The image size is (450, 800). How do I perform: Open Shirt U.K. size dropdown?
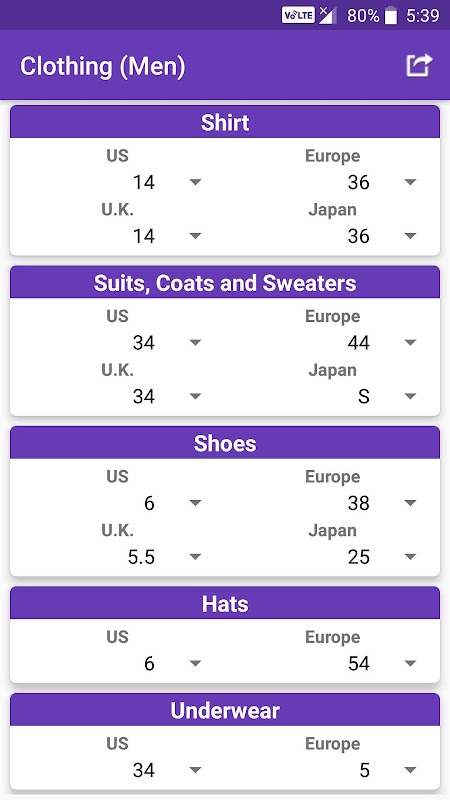coord(117,236)
